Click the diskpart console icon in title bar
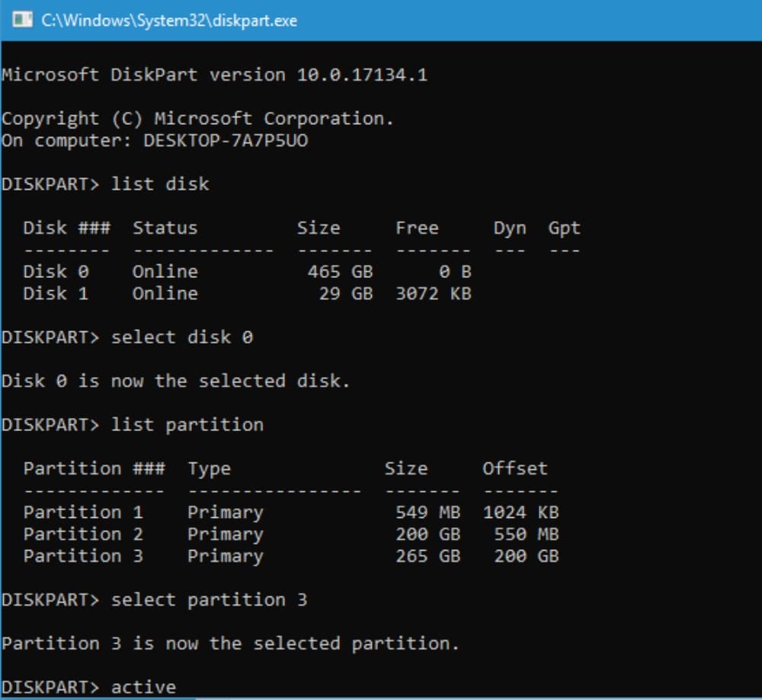Image resolution: width=762 pixels, height=700 pixels. [22, 20]
